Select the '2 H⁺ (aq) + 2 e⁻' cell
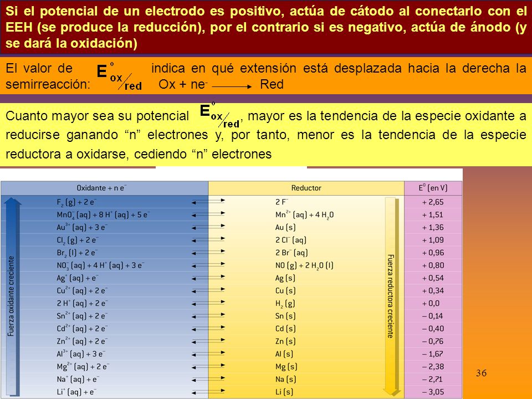 coord(82,303)
